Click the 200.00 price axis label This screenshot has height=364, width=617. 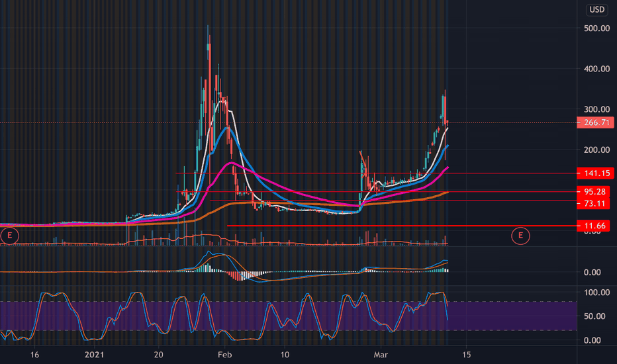[597, 150]
